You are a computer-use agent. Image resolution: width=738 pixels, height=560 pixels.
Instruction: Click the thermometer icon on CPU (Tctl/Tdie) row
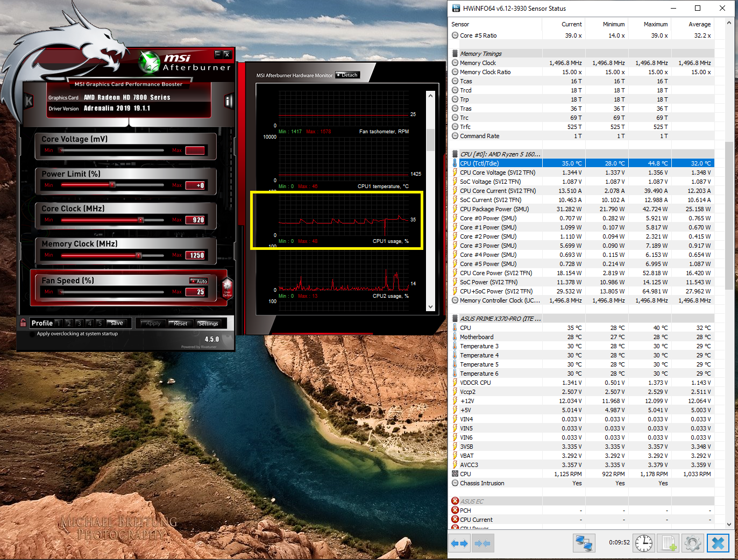pos(455,163)
